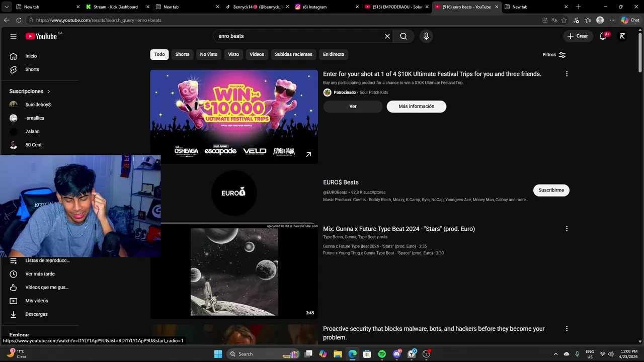
Task: Open the account avatar menu on YouTube
Action: [x=622, y=36]
